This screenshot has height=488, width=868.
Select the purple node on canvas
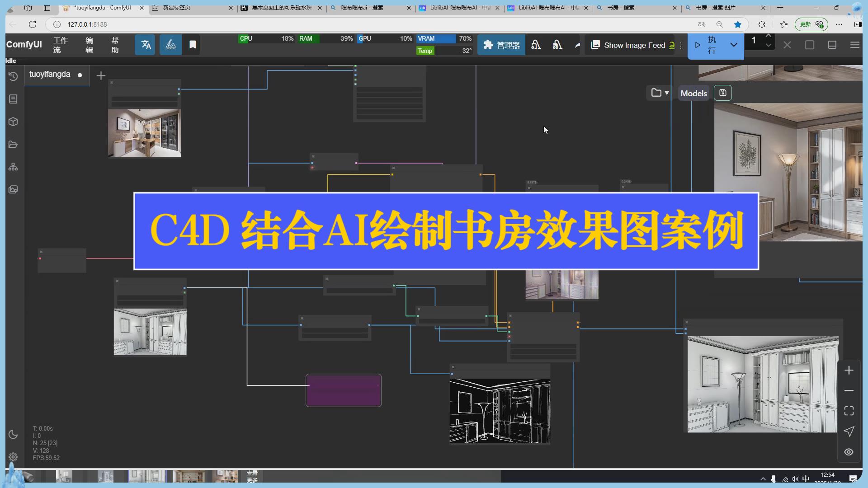click(344, 390)
